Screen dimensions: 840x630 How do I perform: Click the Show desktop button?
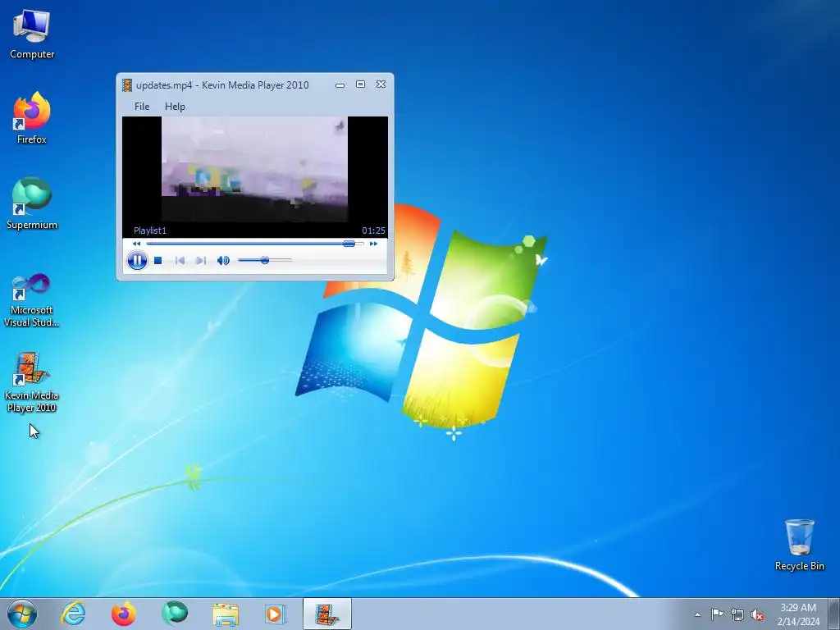(834, 614)
